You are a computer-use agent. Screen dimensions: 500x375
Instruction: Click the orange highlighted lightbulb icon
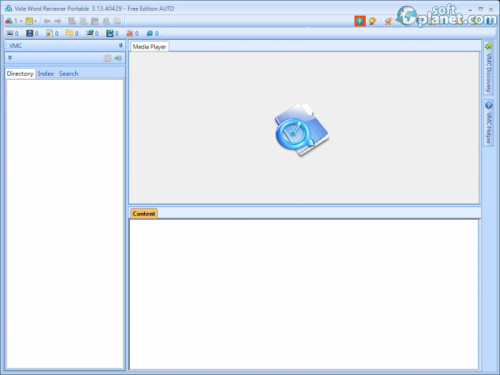click(x=360, y=21)
